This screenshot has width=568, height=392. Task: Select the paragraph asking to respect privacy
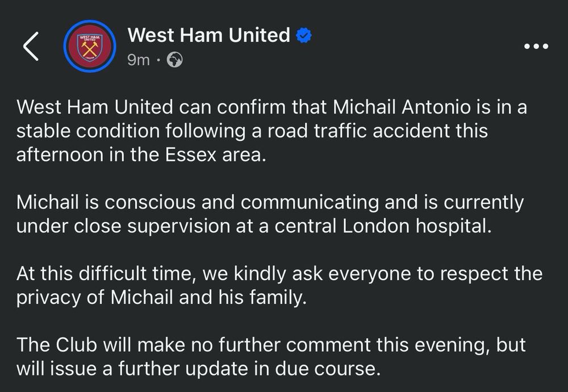coord(279,286)
